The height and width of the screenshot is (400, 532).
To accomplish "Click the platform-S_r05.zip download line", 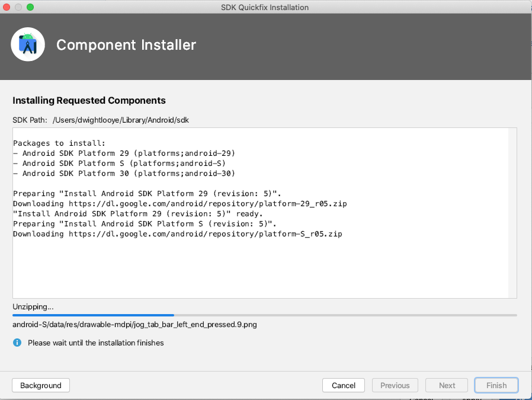I will pyautogui.click(x=178, y=234).
